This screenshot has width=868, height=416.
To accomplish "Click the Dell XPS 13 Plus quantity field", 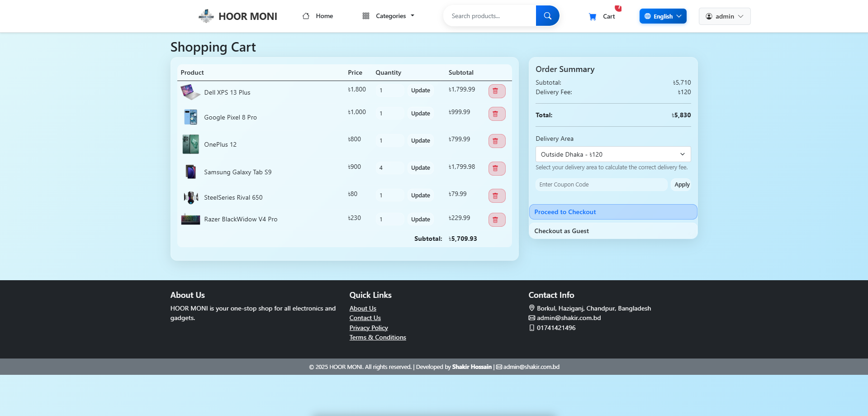I will pos(390,91).
